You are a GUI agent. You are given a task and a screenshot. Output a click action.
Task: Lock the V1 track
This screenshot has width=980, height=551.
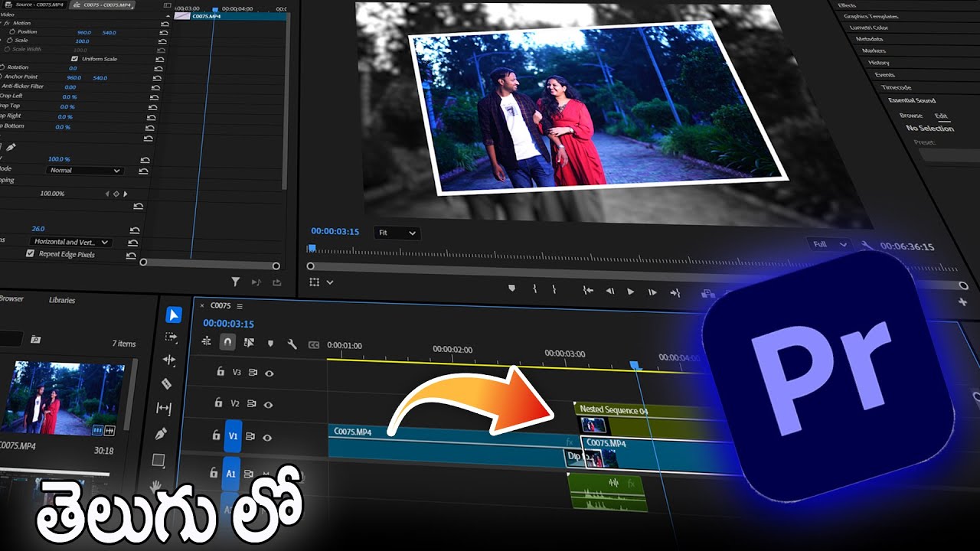coord(215,435)
